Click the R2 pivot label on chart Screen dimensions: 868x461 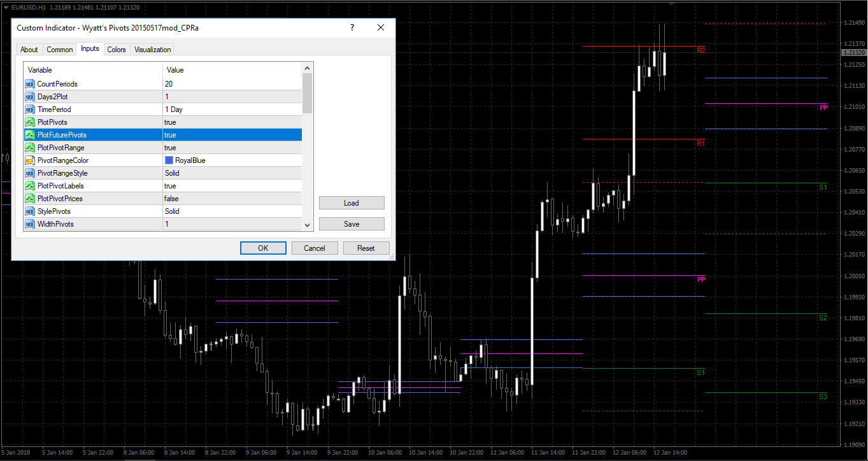pyautogui.click(x=701, y=50)
